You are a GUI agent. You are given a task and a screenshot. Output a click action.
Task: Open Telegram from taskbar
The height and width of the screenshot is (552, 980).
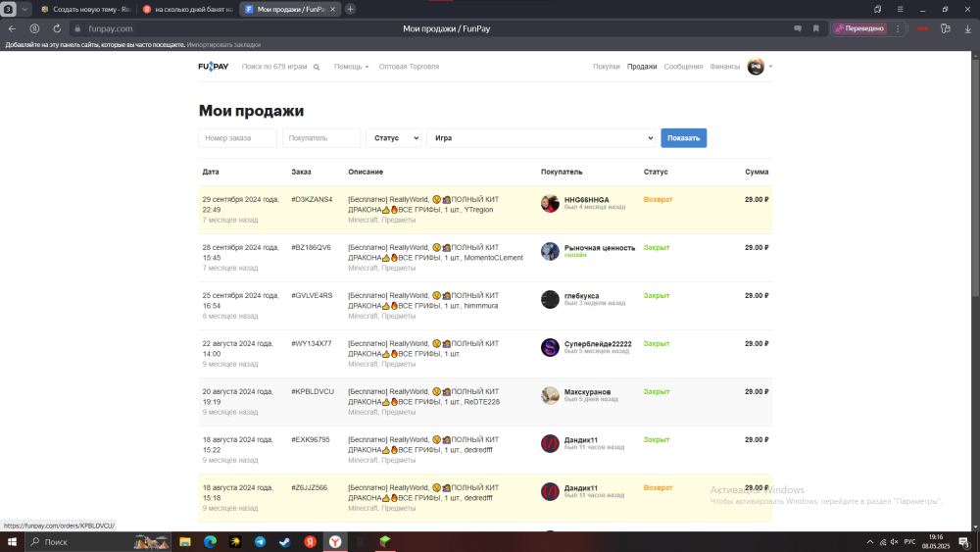(x=260, y=542)
